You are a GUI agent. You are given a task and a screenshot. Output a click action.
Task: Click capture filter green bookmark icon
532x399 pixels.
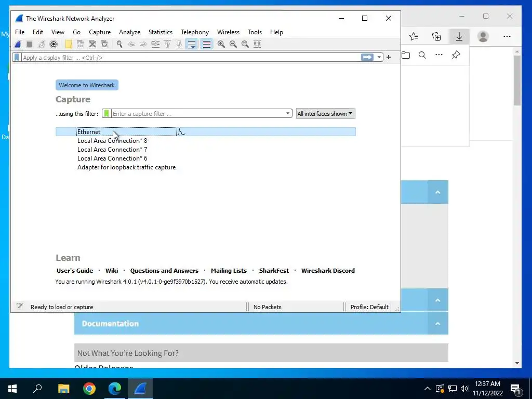tap(107, 114)
